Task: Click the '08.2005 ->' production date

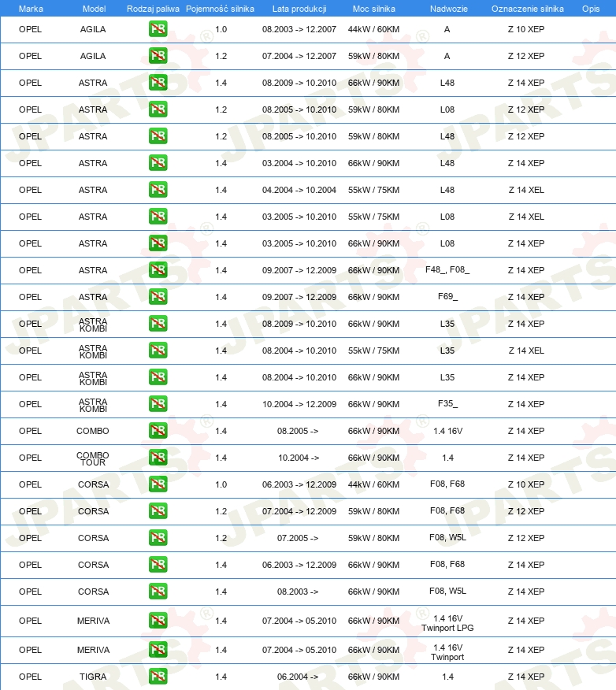Action: coord(298,431)
